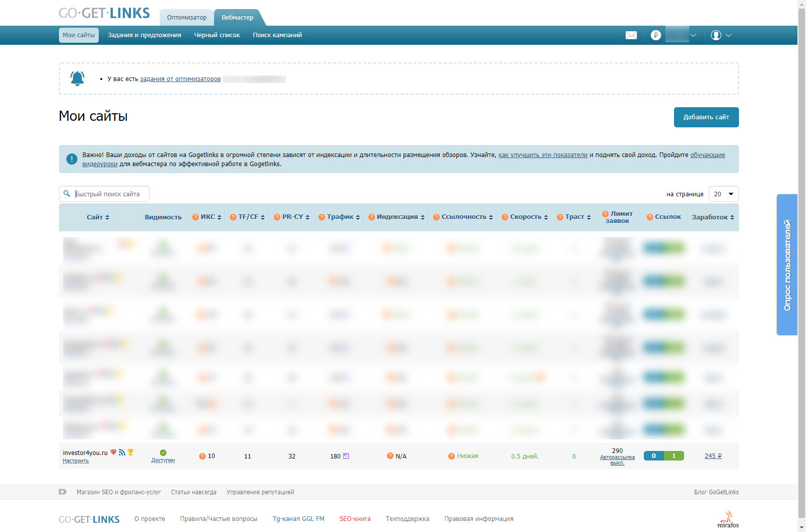Click the help icon next to Ссылок header
Viewport: 806px width, 532px height.
(650, 217)
